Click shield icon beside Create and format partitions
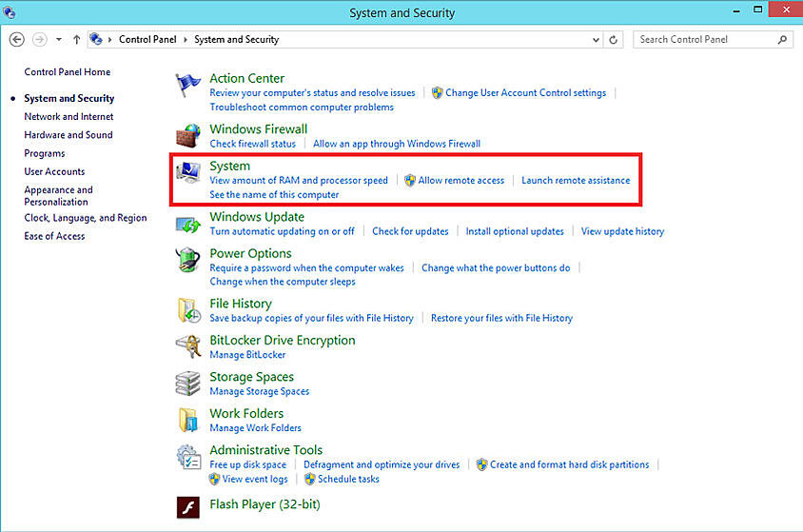 coord(482,464)
